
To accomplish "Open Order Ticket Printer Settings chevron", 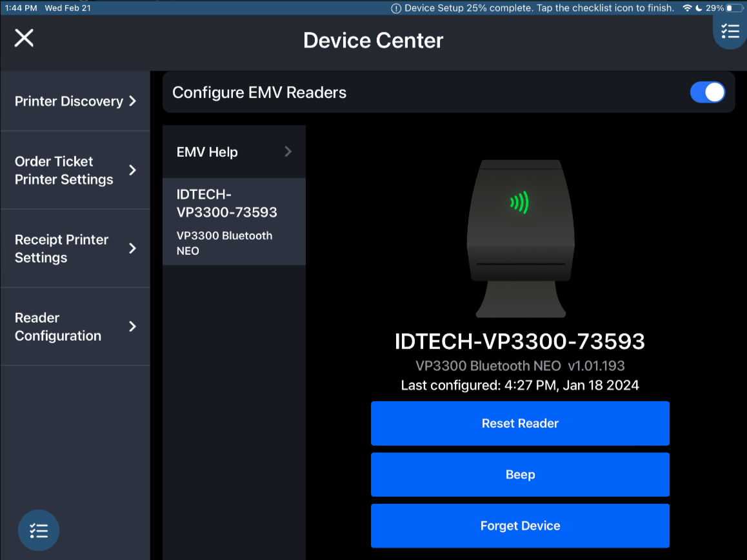I will click(132, 170).
